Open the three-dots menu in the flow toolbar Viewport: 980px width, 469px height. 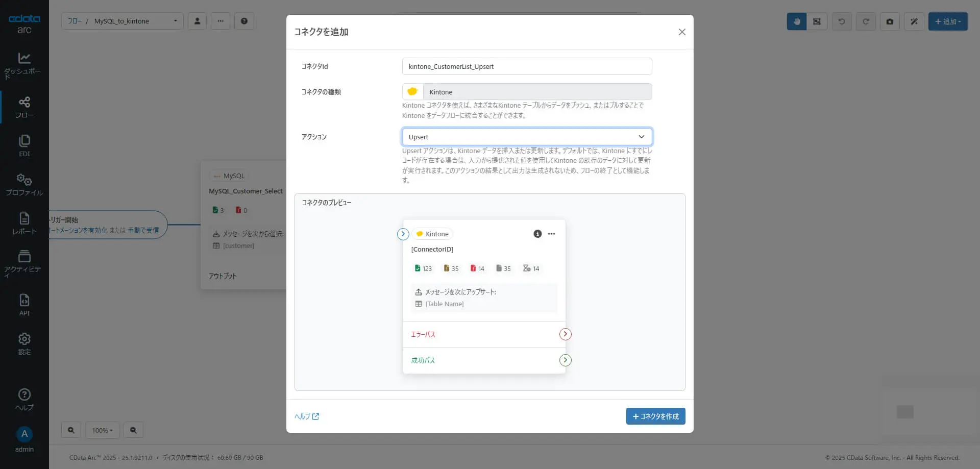point(220,21)
